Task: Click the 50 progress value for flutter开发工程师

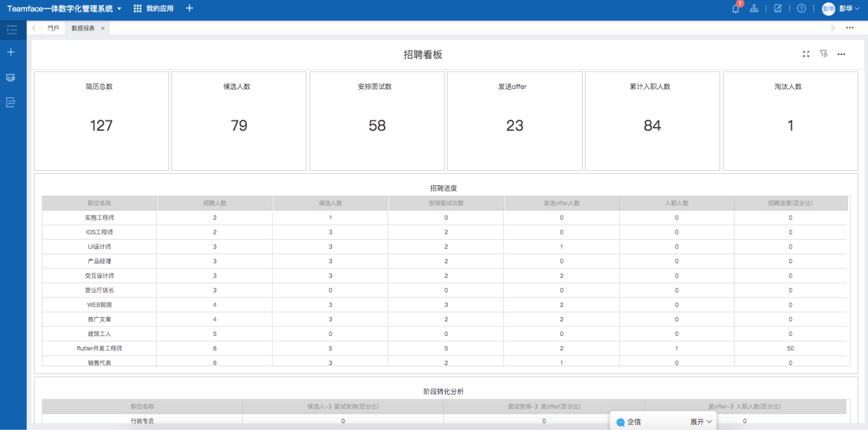Action: [791, 348]
